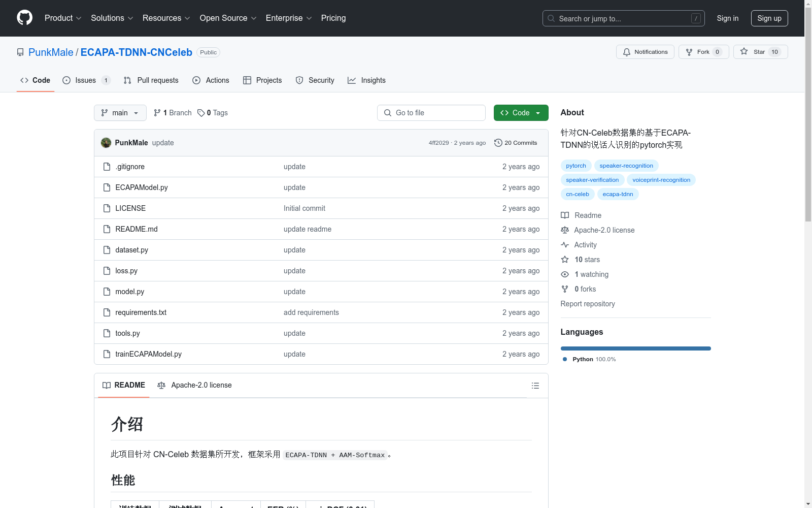This screenshot has height=508, width=812.
Task: Open the 20 Commits link
Action: [516, 143]
